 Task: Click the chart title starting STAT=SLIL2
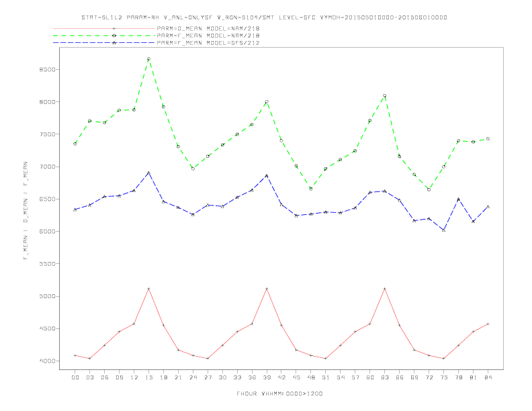tap(264, 17)
